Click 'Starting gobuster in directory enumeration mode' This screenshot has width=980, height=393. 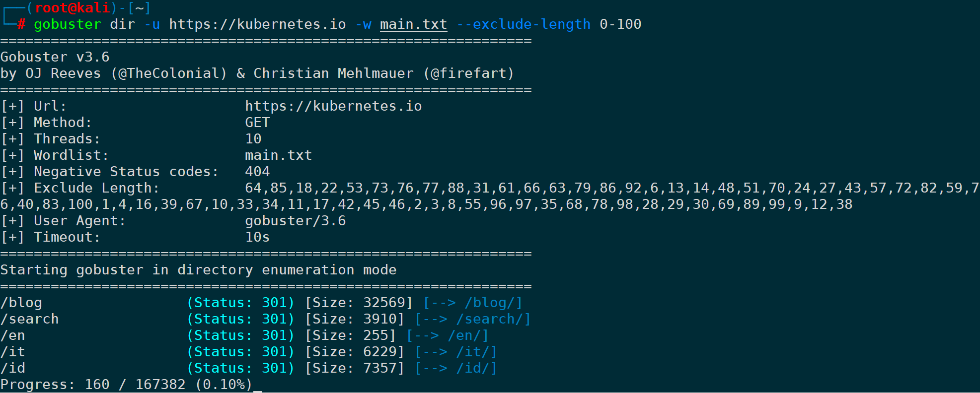(x=198, y=270)
